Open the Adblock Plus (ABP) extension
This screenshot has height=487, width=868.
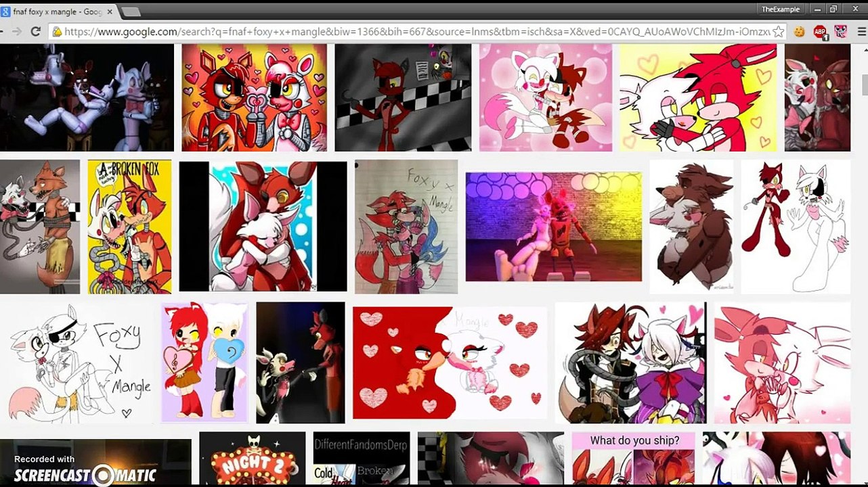820,32
